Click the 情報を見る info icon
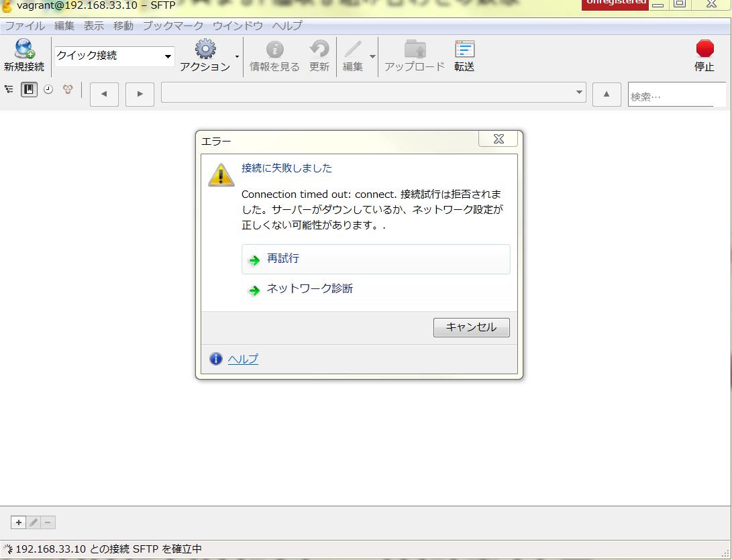Image resolution: width=732 pixels, height=560 pixels. (x=274, y=50)
